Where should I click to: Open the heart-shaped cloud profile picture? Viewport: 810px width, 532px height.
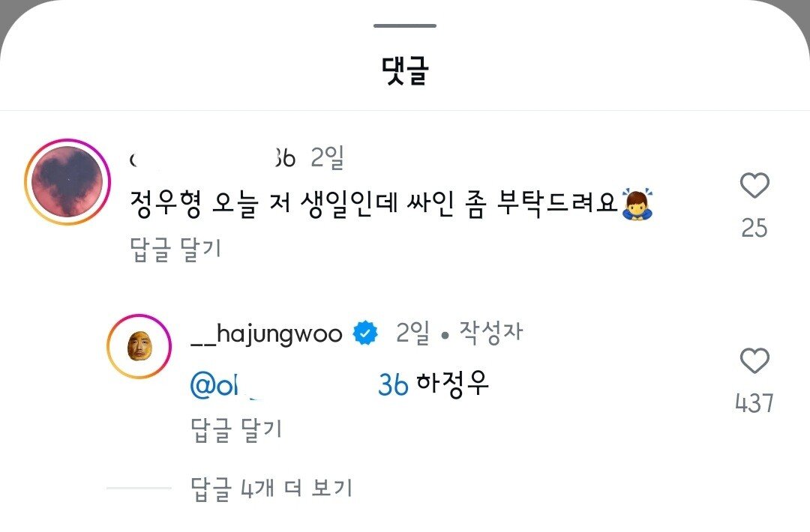(67, 181)
